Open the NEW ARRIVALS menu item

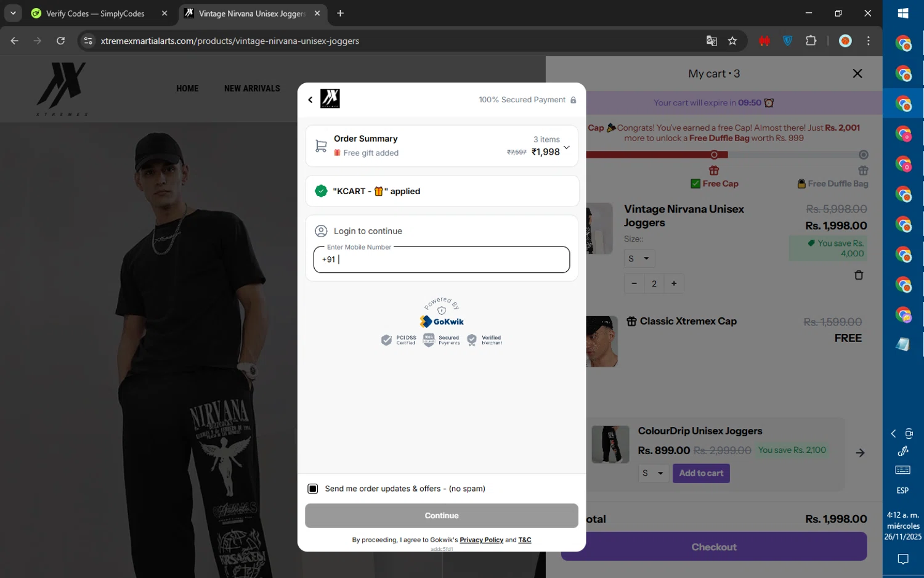(x=252, y=89)
